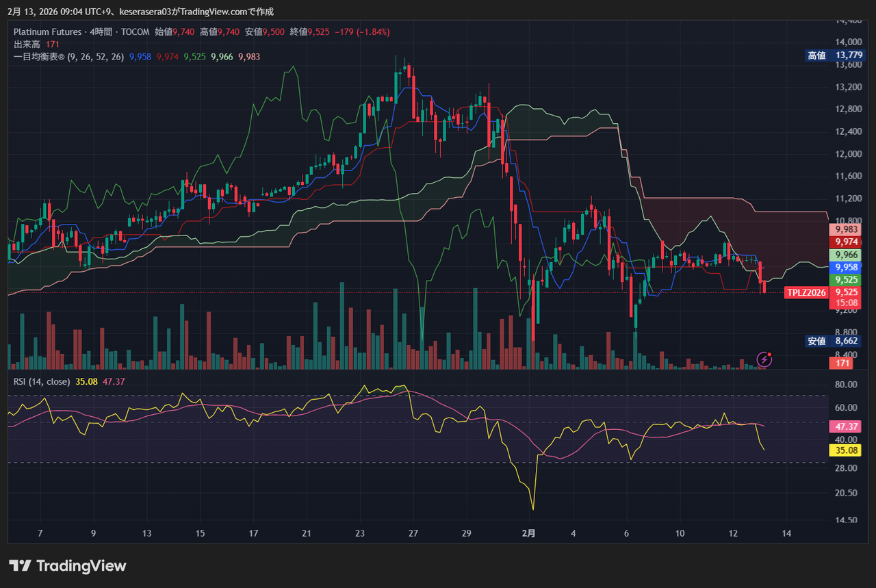Select the RSI (14, close) legend label
Screen dimensions: 876x588
click(42, 381)
